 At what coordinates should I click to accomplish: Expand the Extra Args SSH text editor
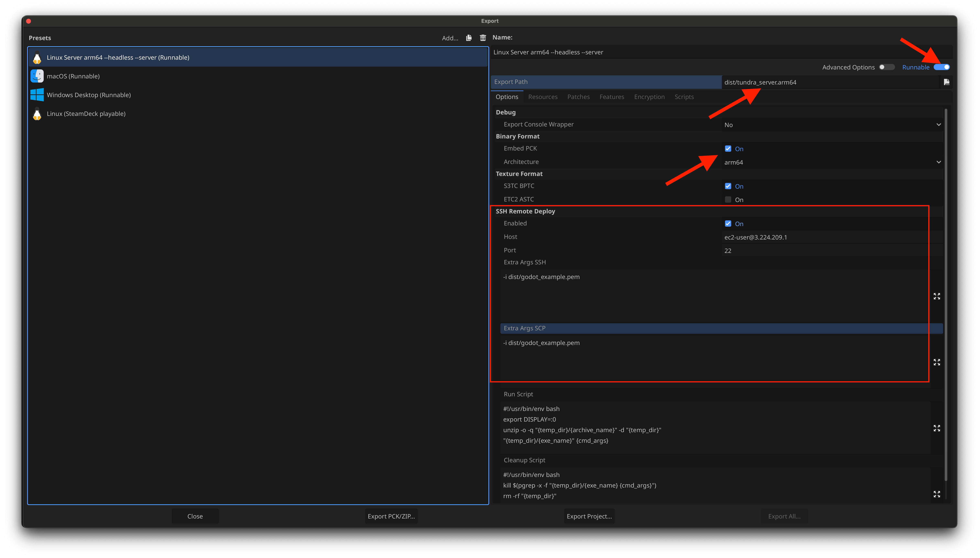coord(937,296)
